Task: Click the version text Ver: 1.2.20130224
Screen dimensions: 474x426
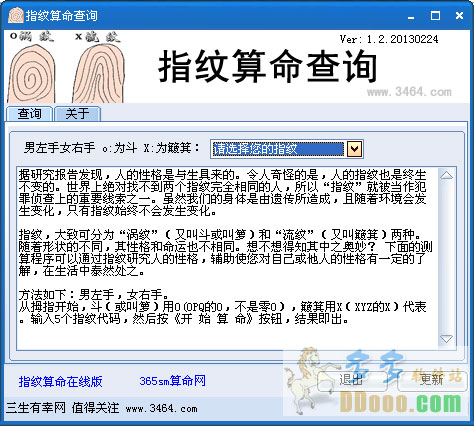Action: 389,39
